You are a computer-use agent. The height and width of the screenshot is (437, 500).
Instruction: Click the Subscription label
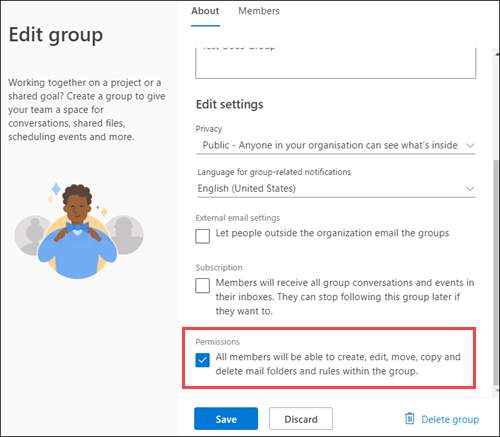pos(219,267)
